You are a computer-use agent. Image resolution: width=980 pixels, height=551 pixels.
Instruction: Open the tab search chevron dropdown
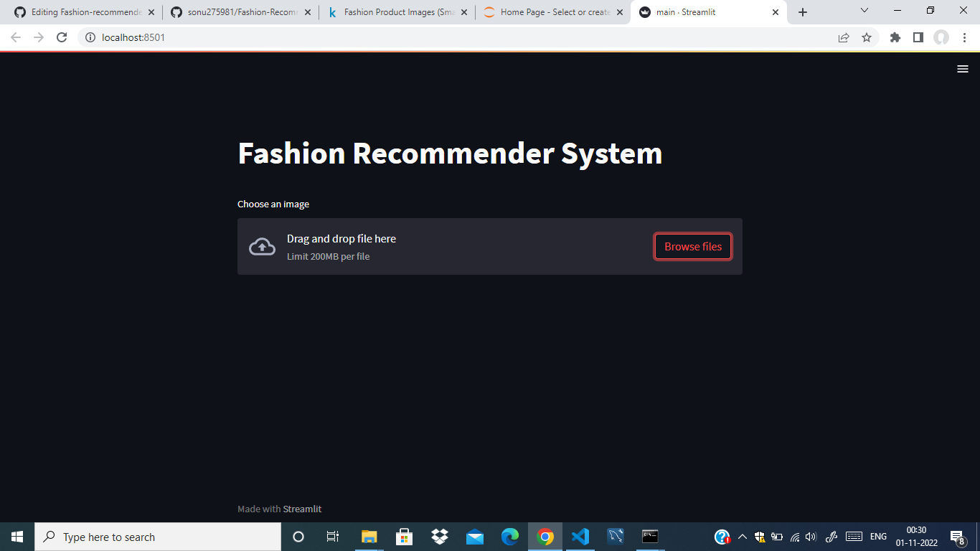[x=864, y=11]
